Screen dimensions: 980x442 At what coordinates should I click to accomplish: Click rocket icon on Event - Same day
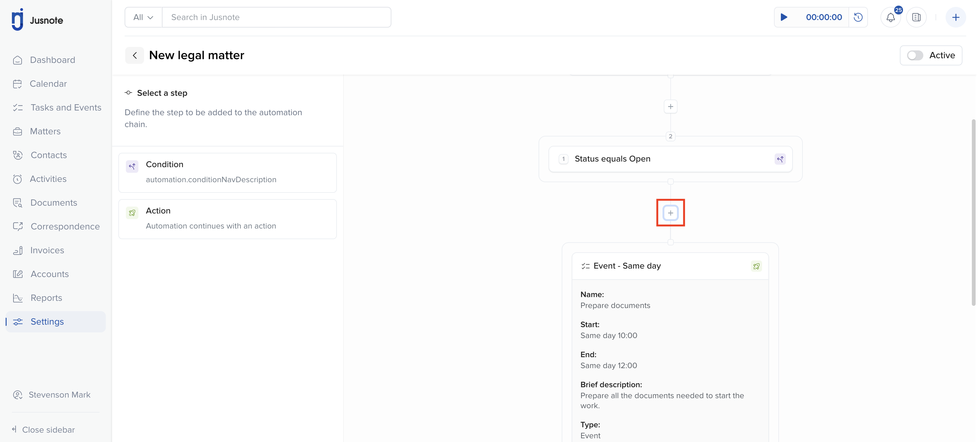pyautogui.click(x=756, y=266)
